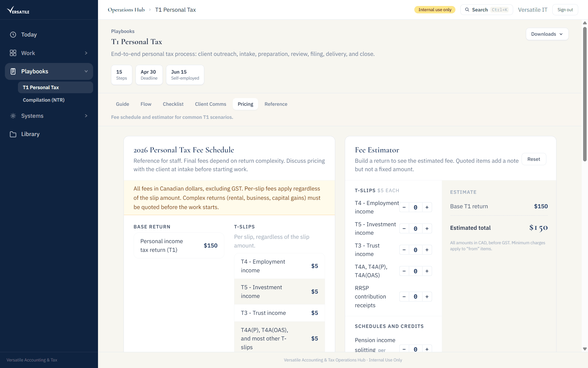Click the Personal income tax return $150 row
Image resolution: width=588 pixels, height=368 pixels.
click(179, 246)
